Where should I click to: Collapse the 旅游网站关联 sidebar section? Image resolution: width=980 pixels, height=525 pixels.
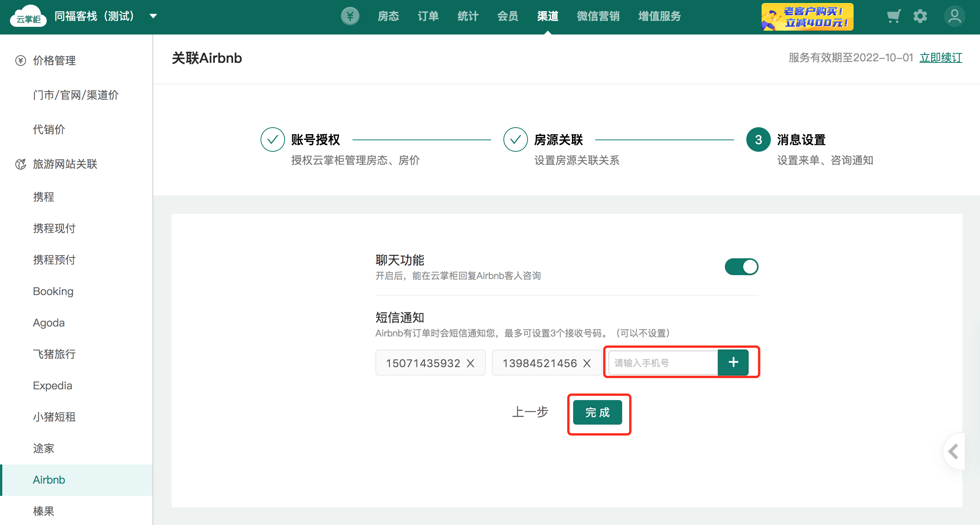(64, 164)
